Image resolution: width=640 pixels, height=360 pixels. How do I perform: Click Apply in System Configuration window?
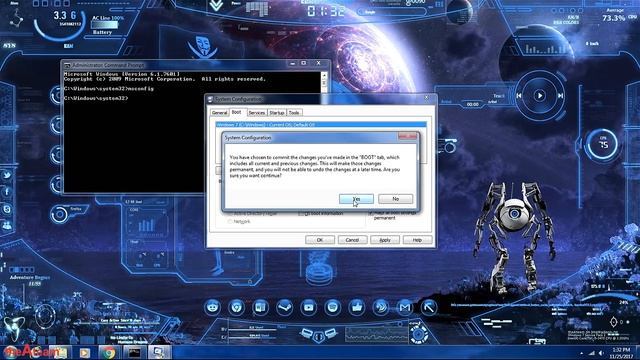pos(385,240)
